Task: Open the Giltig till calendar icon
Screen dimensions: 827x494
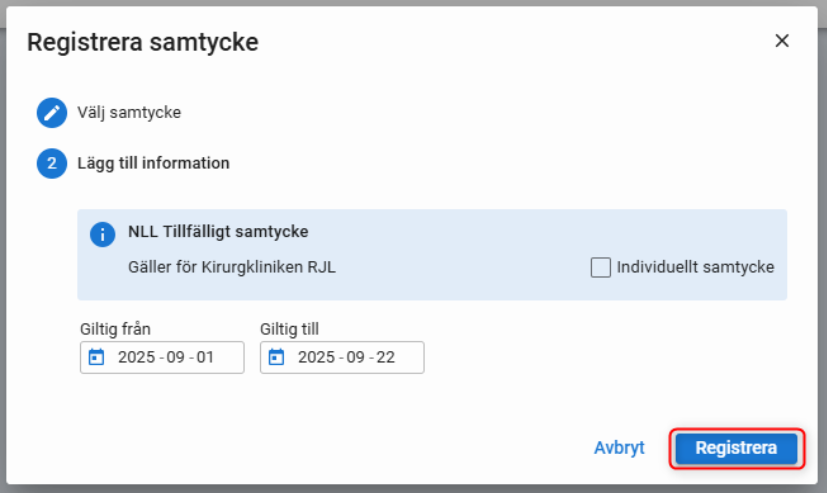Action: coord(277,358)
